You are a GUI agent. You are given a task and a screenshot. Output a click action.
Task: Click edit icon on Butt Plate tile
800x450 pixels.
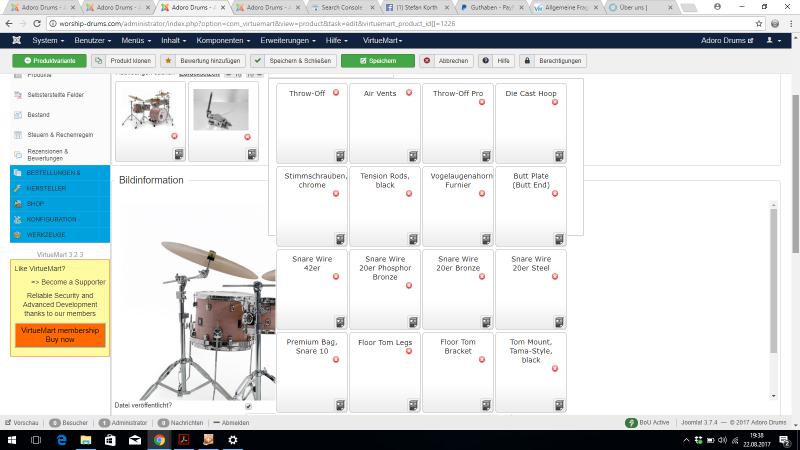coord(559,238)
